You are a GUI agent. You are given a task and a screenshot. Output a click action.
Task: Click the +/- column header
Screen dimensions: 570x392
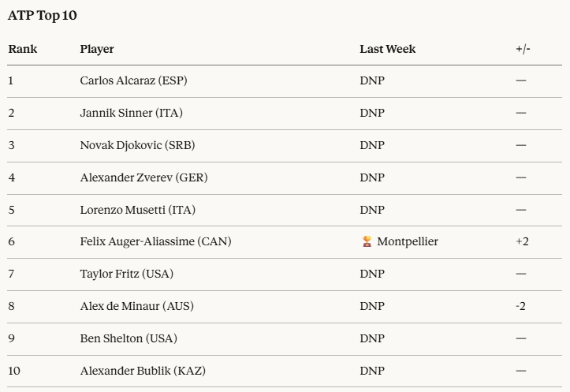point(523,49)
